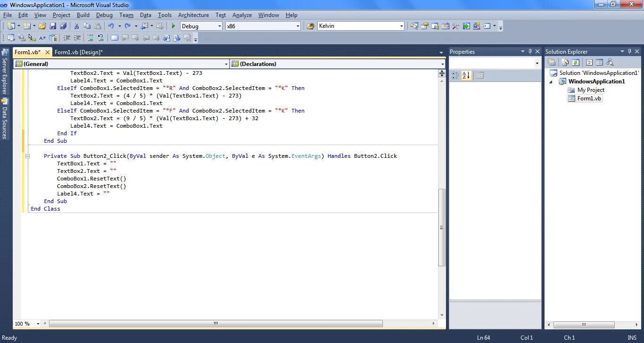Unpin the Solution Explorer panel
644x343 pixels.
tap(630, 51)
